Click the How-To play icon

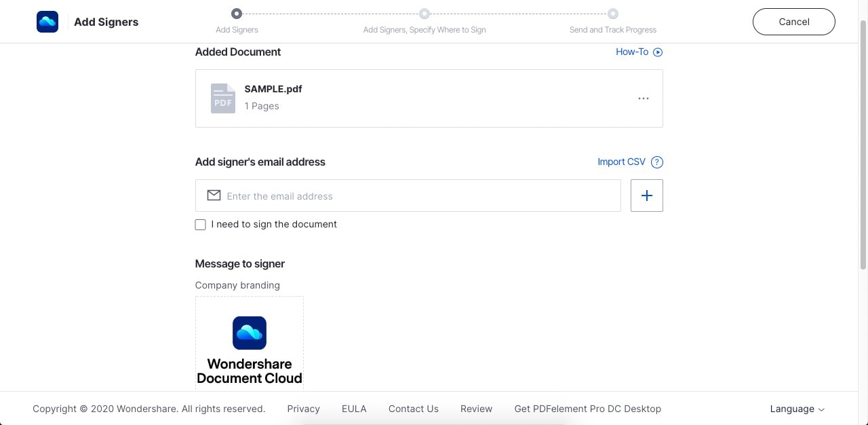pyautogui.click(x=657, y=52)
